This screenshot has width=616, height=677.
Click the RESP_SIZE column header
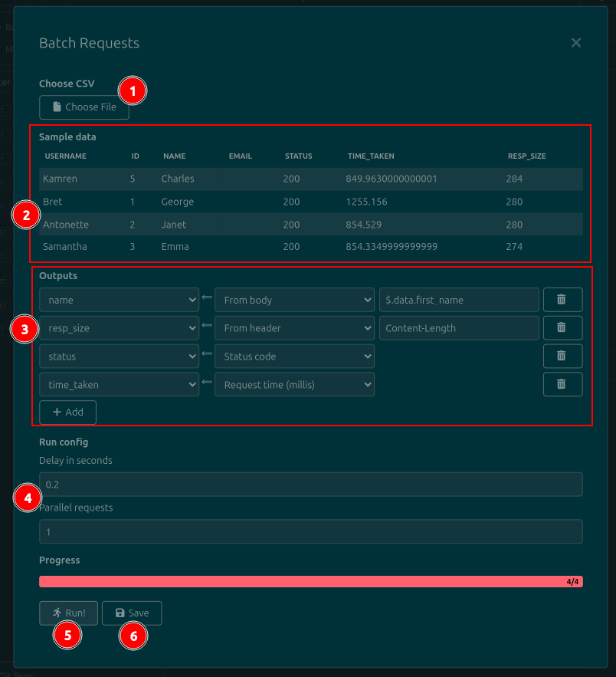coord(526,156)
